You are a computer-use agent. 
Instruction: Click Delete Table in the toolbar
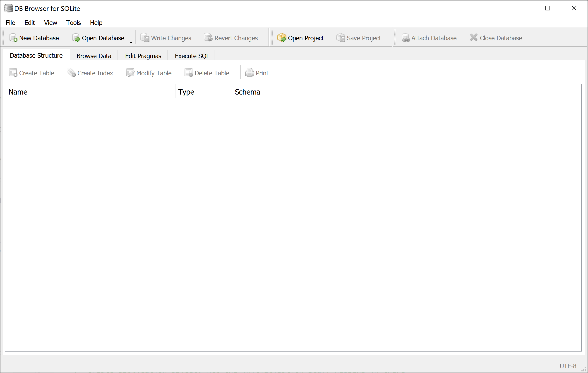(207, 73)
